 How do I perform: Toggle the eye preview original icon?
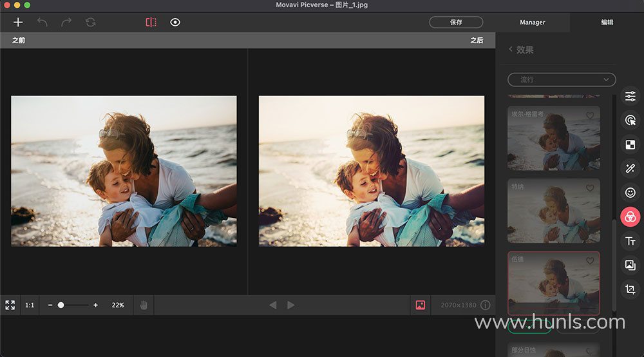point(175,22)
